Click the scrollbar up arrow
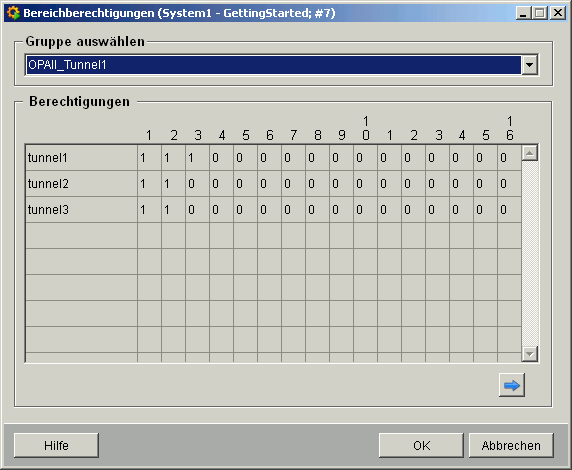Viewport: 572px width, 470px height. 530,153
